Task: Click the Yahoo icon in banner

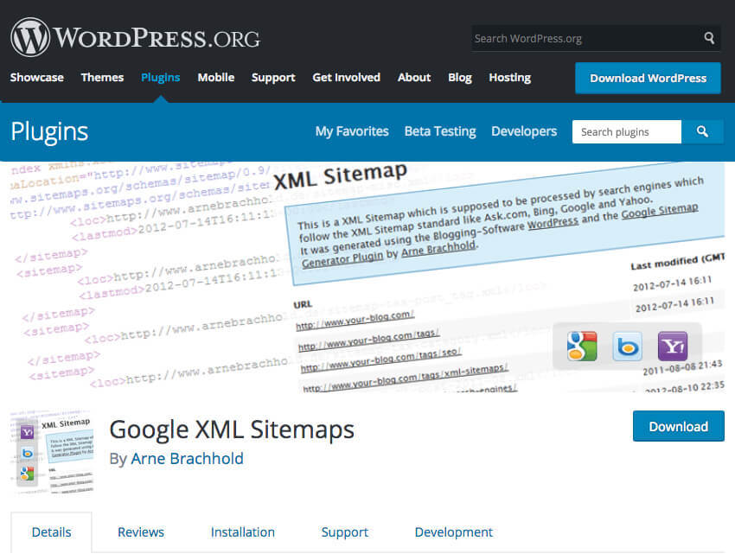Action: [x=673, y=347]
